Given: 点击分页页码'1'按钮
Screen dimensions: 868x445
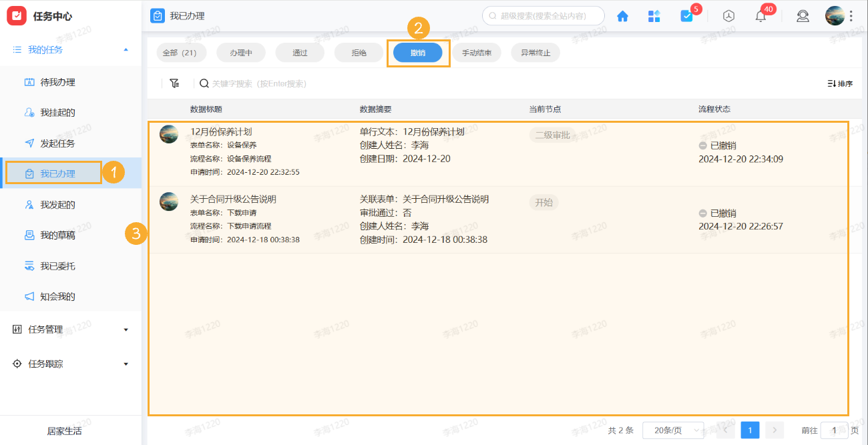Looking at the screenshot, I should (749, 430).
